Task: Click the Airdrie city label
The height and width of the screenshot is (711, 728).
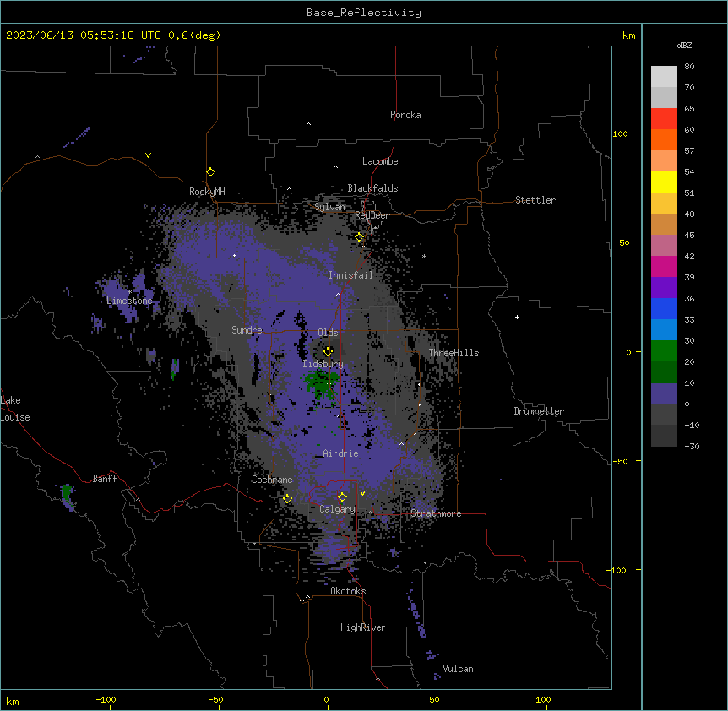Action: (341, 453)
